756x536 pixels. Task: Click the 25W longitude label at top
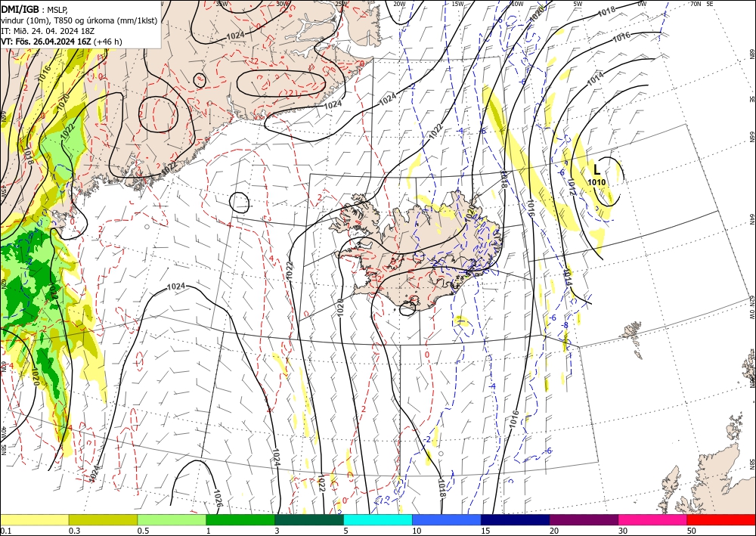[341, 3]
